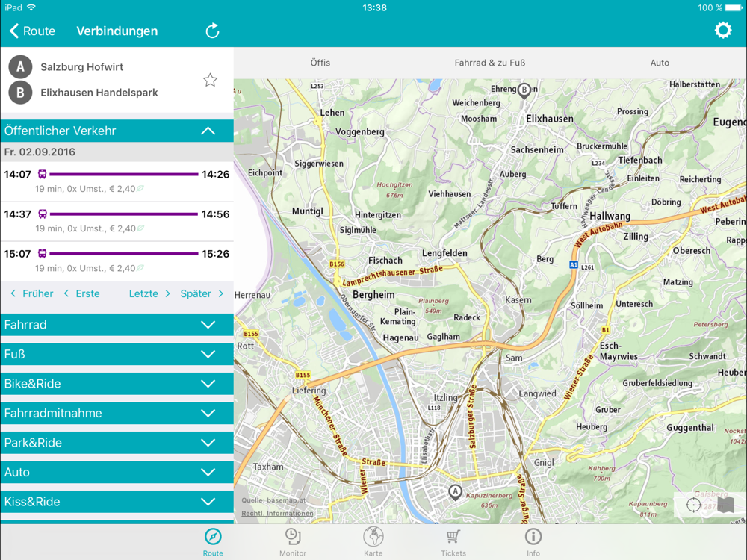
Task: Click the Lengfelden label on the map
Action: click(444, 253)
